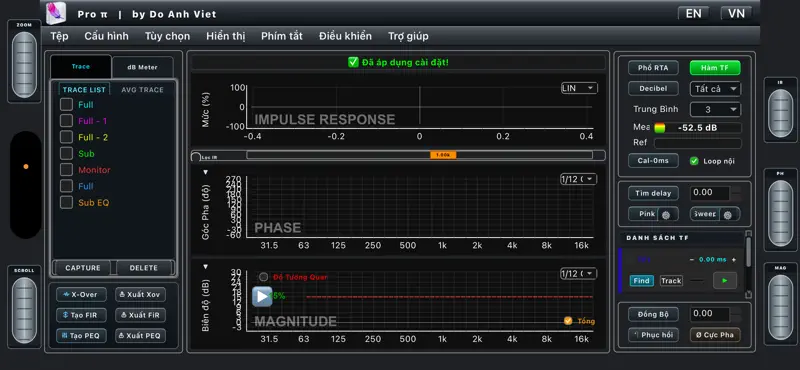Increase TF delay with the plus sign

pyautogui.click(x=734, y=260)
